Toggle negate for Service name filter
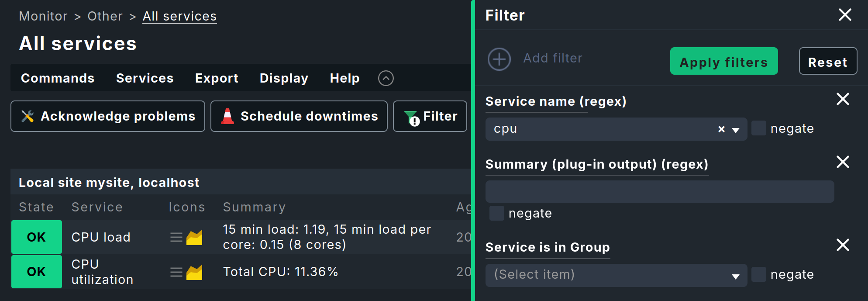This screenshot has height=301, width=868. point(759,128)
